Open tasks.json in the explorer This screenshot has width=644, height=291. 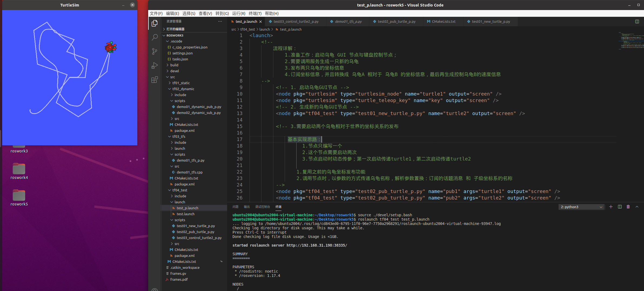click(x=194, y=59)
